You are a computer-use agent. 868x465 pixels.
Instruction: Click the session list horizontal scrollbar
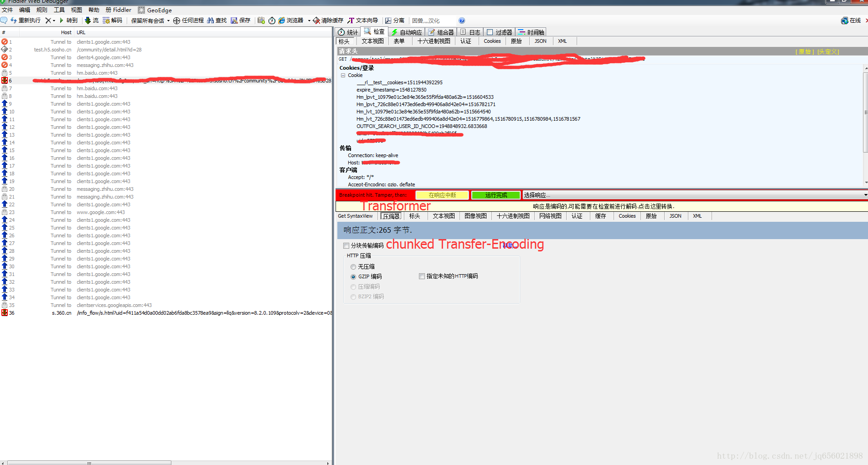click(x=89, y=463)
